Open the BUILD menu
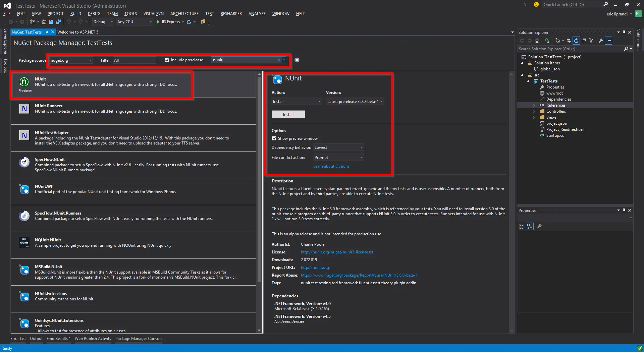 coord(75,14)
